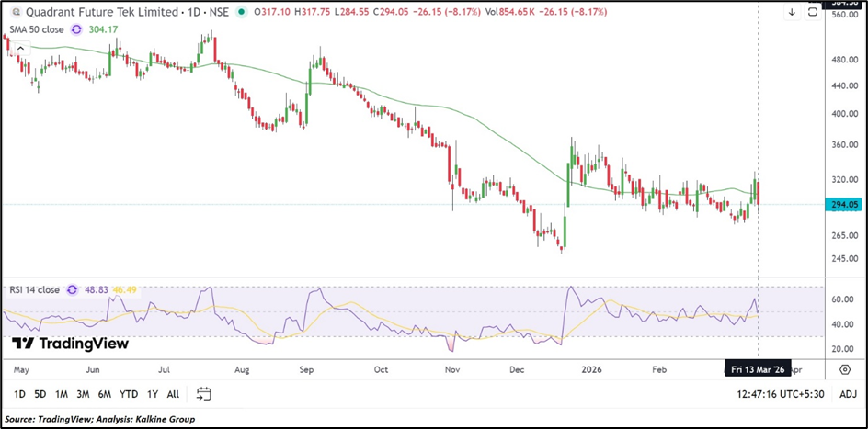Choose the 6M time range
The width and height of the screenshot is (868, 429).
click(x=105, y=394)
